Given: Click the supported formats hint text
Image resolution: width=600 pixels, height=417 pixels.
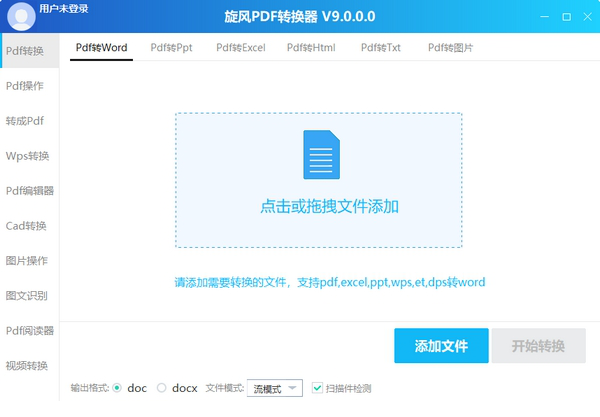Looking at the screenshot, I should (330, 282).
